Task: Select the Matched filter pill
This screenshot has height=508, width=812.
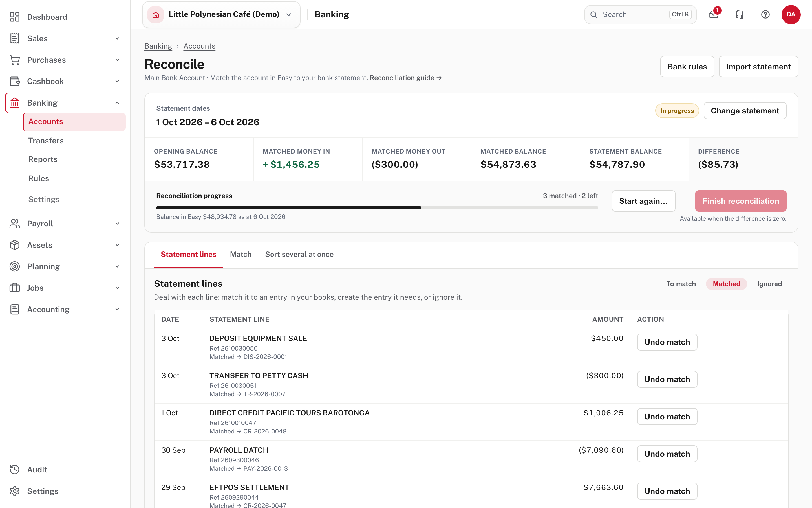Action: pos(727,284)
